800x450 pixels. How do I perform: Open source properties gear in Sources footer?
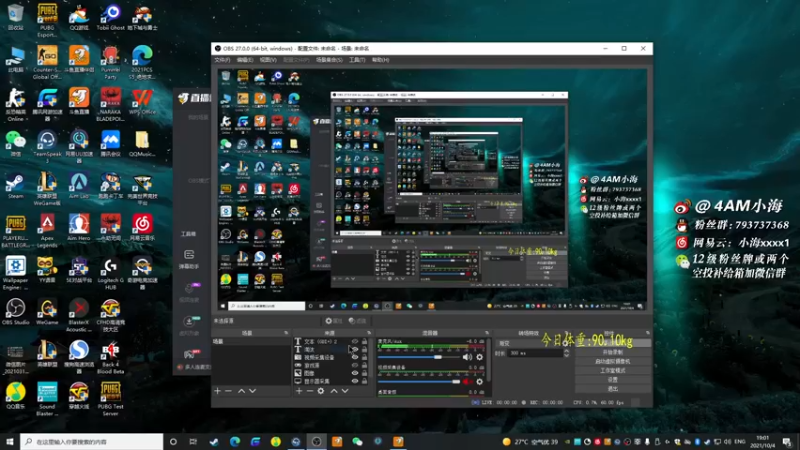point(320,391)
